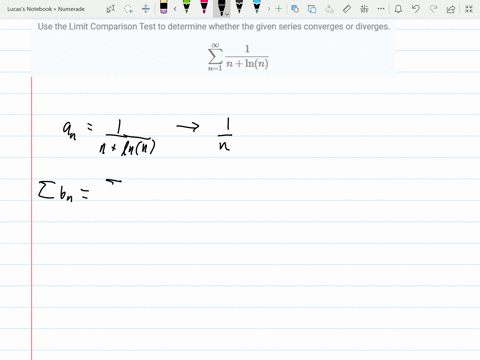This screenshot has width=480, height=360.
Task: Toggle full screen mode
Action: click(x=469, y=9)
